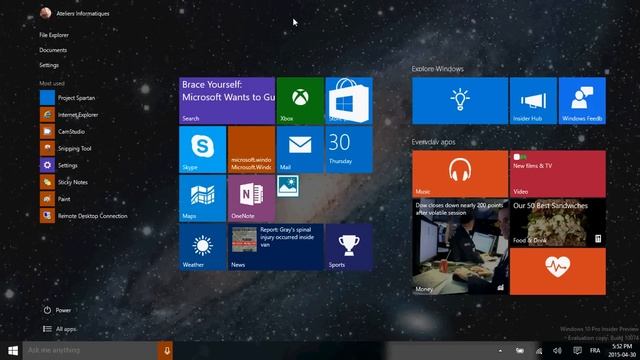
Task: Open Snipping Tool from Most used
Action: (x=66, y=149)
